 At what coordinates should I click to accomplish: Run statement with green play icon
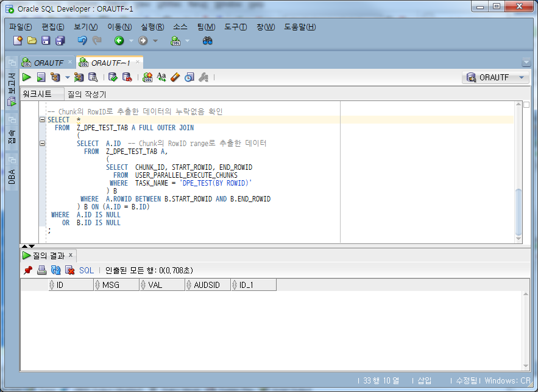tap(26, 77)
